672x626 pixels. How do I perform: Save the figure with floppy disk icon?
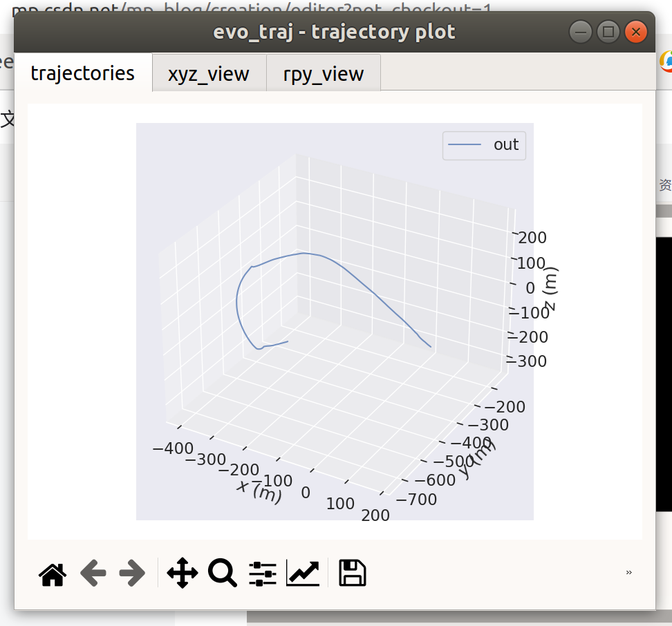pyautogui.click(x=353, y=573)
